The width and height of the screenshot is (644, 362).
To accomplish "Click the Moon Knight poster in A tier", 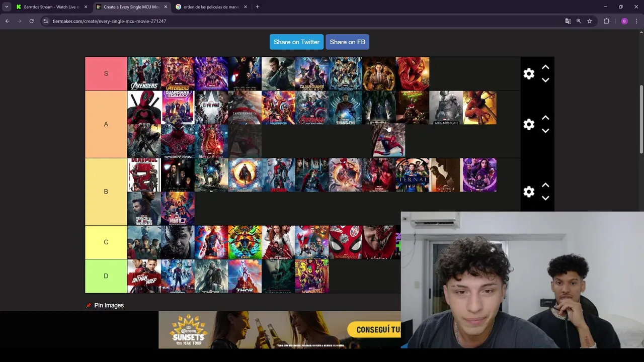I will tap(446, 108).
